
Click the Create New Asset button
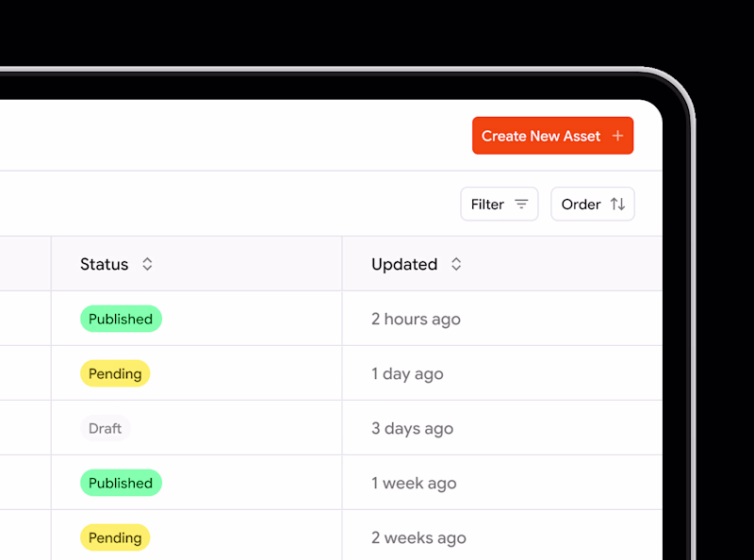tap(552, 136)
